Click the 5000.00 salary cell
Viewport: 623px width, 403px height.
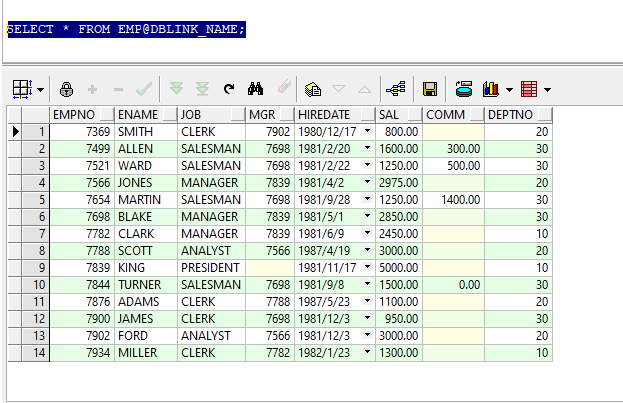[x=399, y=268]
